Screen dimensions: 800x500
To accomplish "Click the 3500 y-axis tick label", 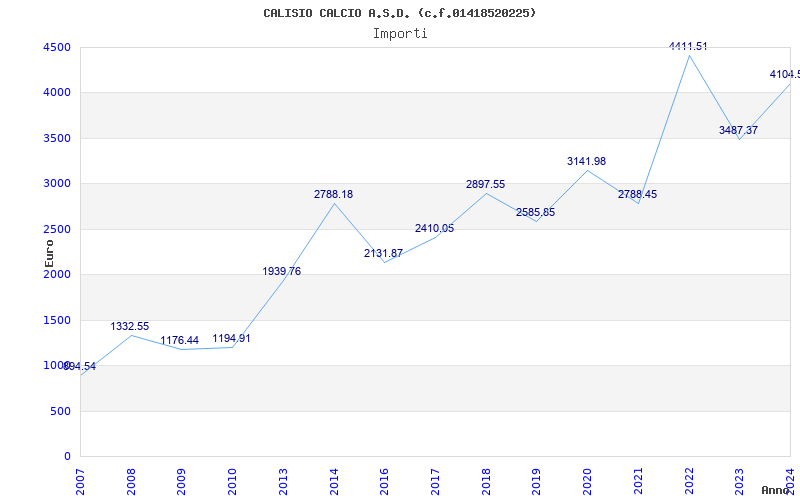I will tap(57, 138).
